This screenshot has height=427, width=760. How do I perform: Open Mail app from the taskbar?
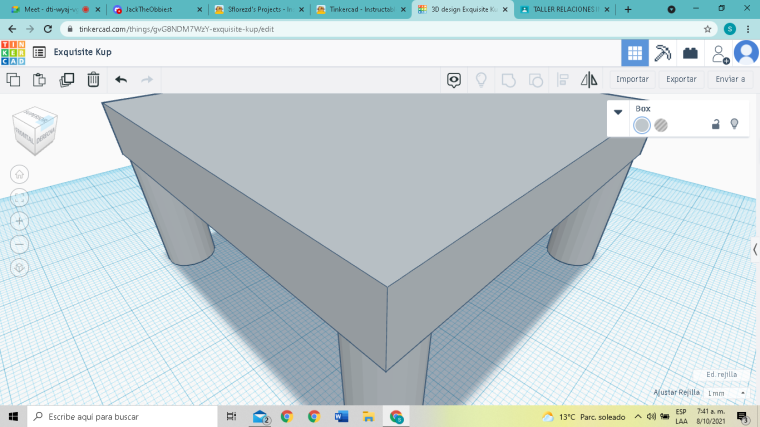(261, 417)
